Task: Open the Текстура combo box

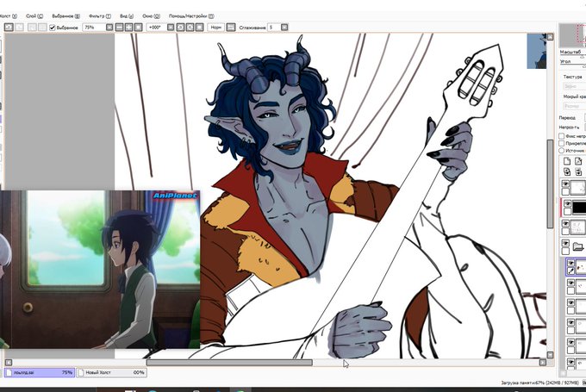Action: (574, 86)
